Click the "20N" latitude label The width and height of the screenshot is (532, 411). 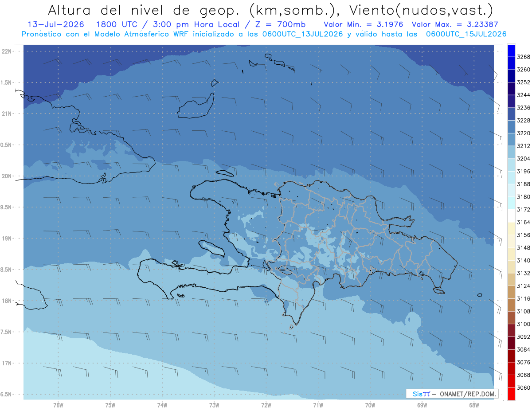(x=7, y=176)
